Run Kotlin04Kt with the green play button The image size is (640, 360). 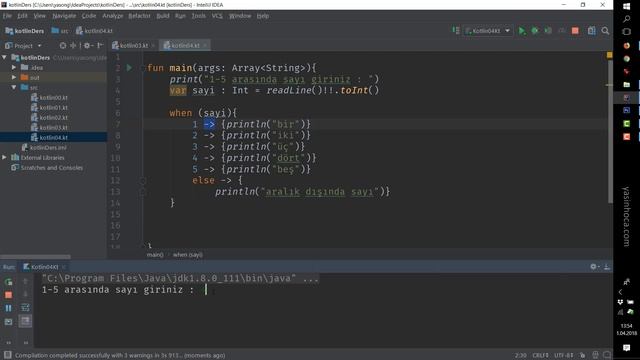522,31
